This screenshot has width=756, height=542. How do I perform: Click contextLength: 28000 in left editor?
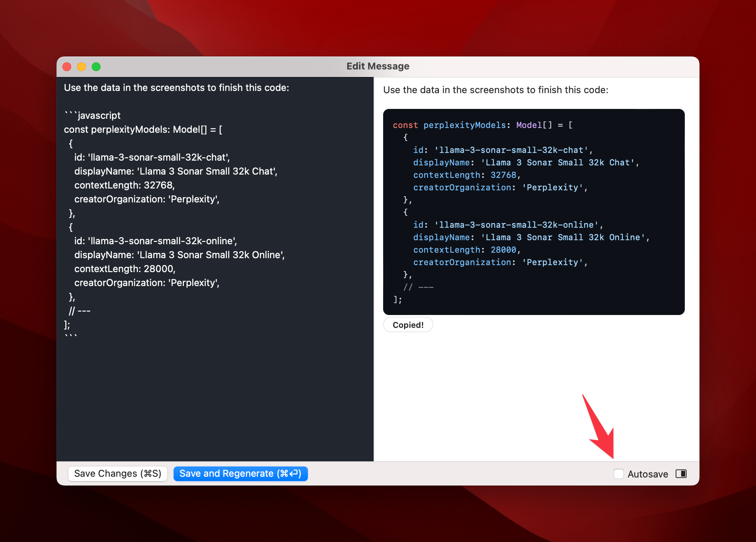125,269
